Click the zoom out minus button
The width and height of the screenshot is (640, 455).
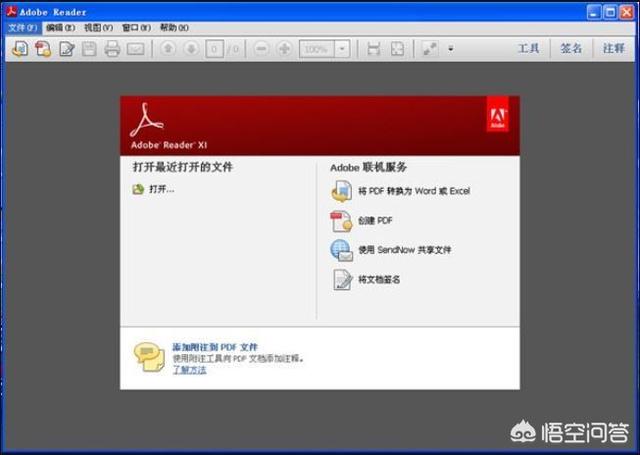[x=261, y=49]
